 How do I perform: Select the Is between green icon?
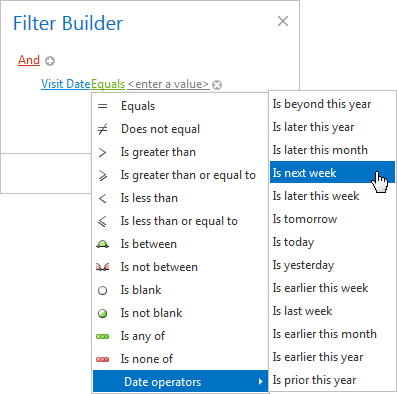(102, 245)
